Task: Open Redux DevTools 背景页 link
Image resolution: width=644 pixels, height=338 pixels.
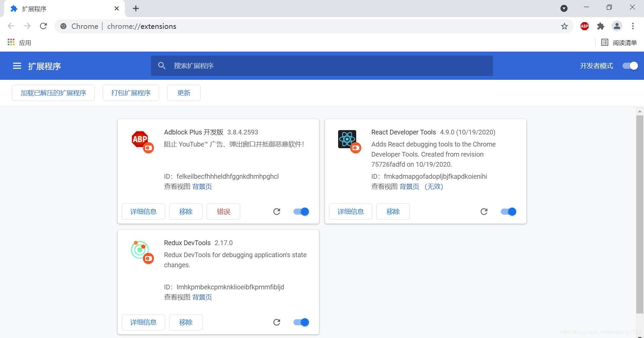Action: click(202, 297)
